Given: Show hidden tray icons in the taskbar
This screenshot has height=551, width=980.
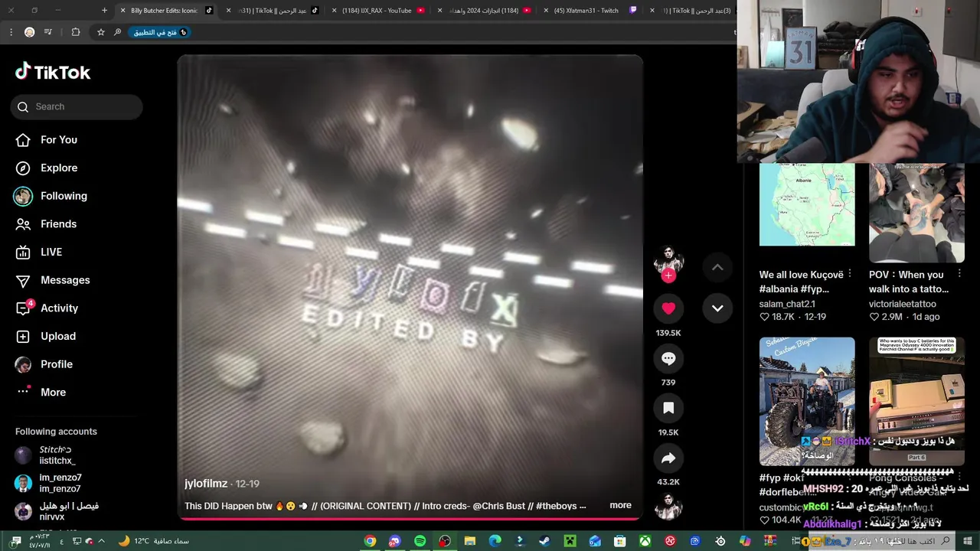Looking at the screenshot, I should [101, 541].
